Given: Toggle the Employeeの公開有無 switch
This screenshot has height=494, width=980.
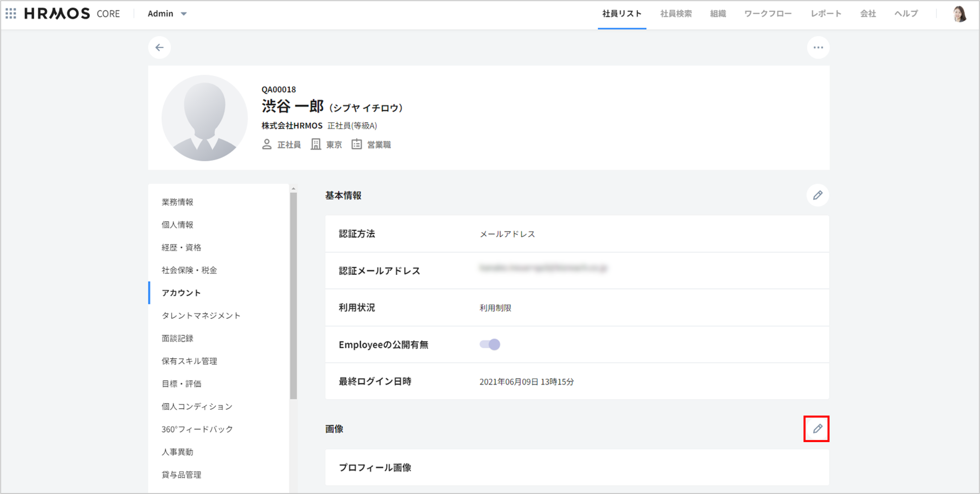Looking at the screenshot, I should pyautogui.click(x=490, y=344).
